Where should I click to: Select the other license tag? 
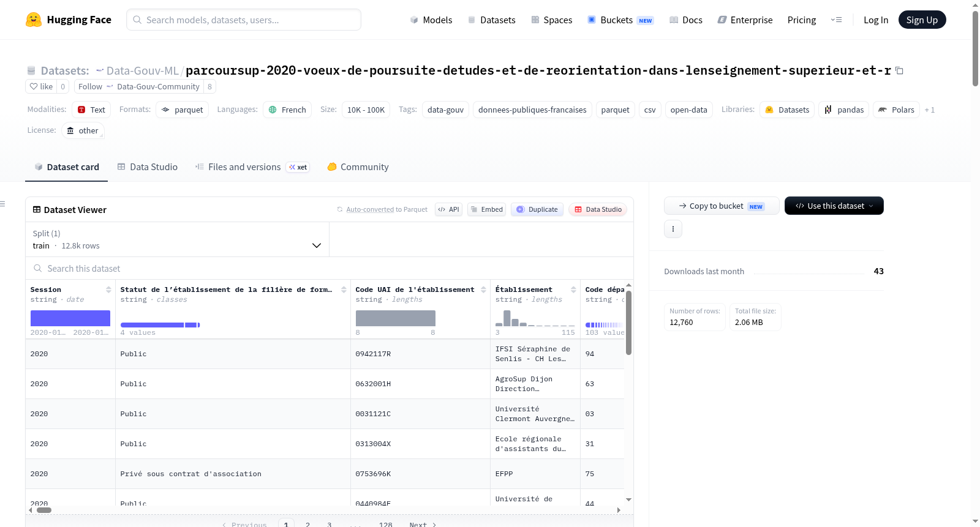click(x=82, y=130)
